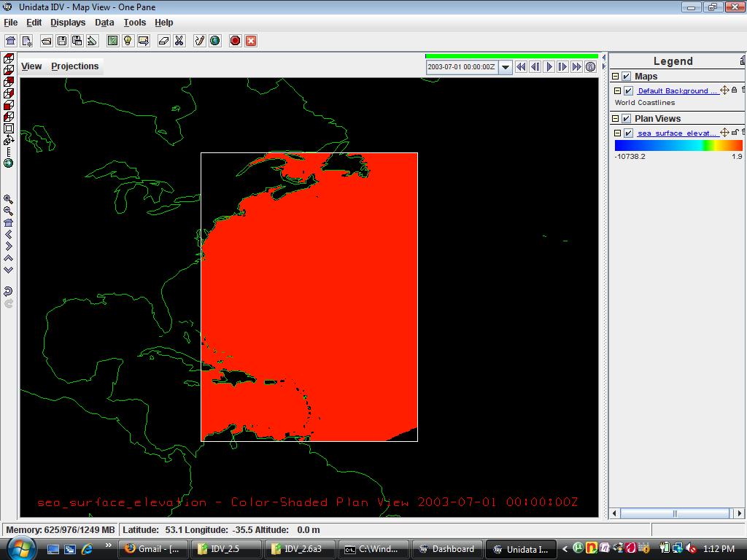Collapse the Plan Views legend section

pos(615,119)
